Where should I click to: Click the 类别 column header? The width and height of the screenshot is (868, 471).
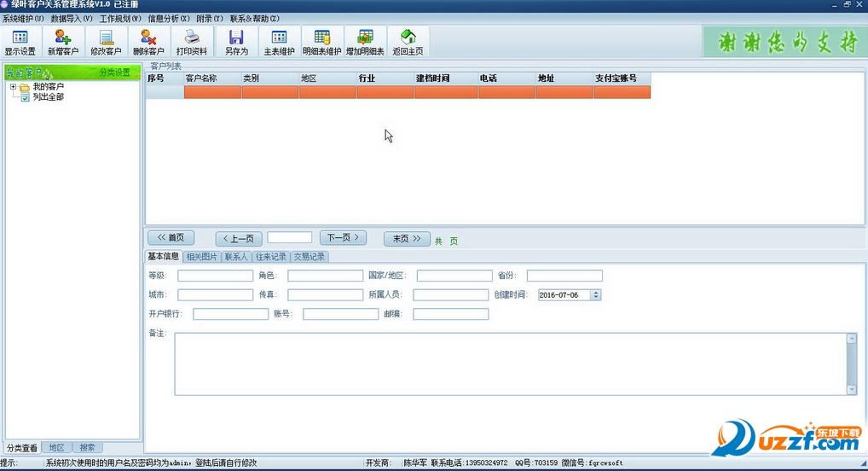point(270,78)
